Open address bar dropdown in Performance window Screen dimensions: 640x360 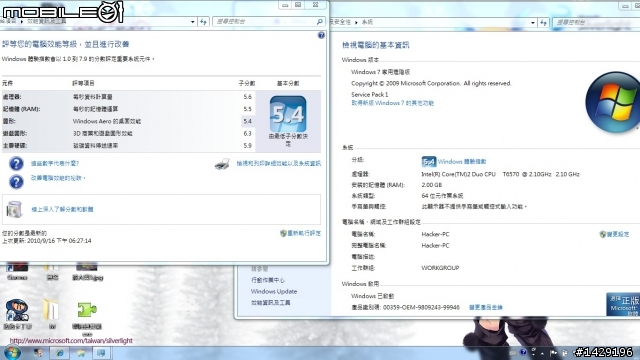pyautogui.click(x=193, y=22)
